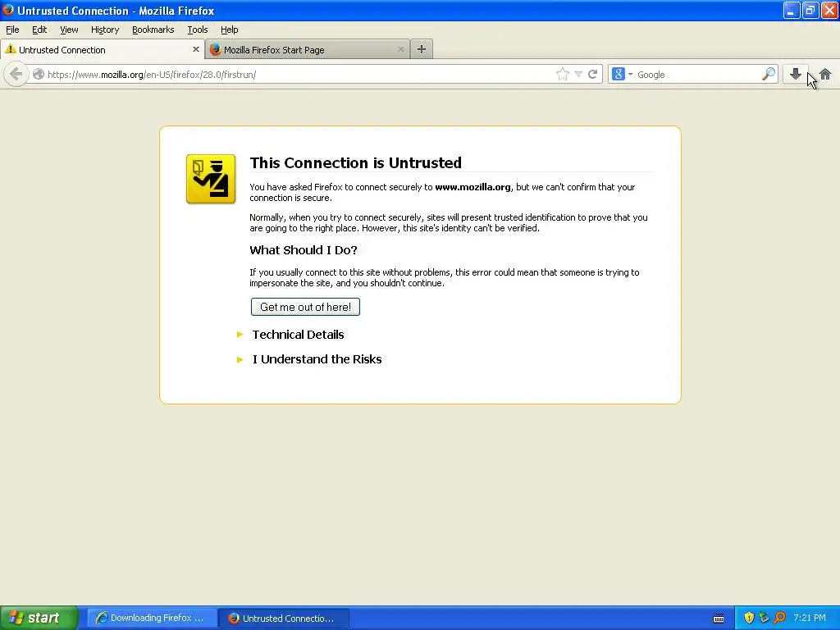Image resolution: width=840 pixels, height=630 pixels.
Task: Open the Help menu
Action: point(230,30)
